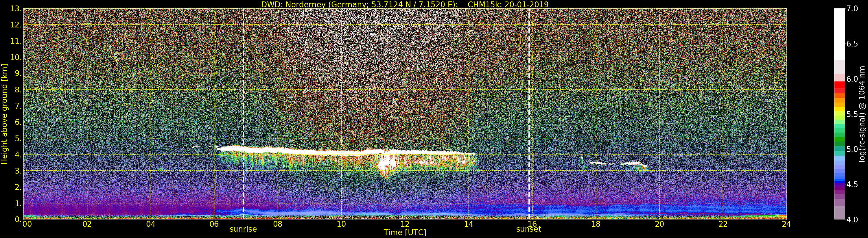
Task: Click the colorbar tick label '4.0'
Action: [x=852, y=220]
